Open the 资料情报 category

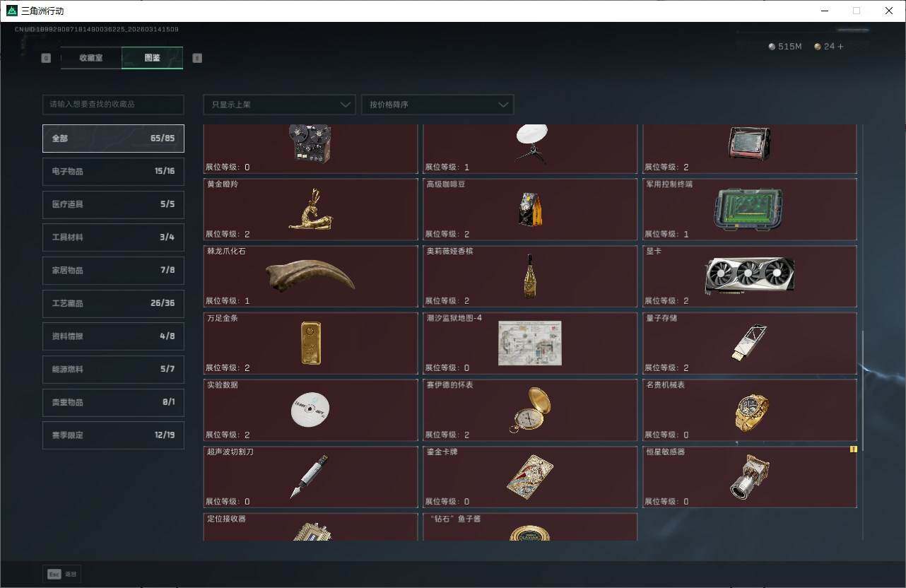click(x=113, y=336)
